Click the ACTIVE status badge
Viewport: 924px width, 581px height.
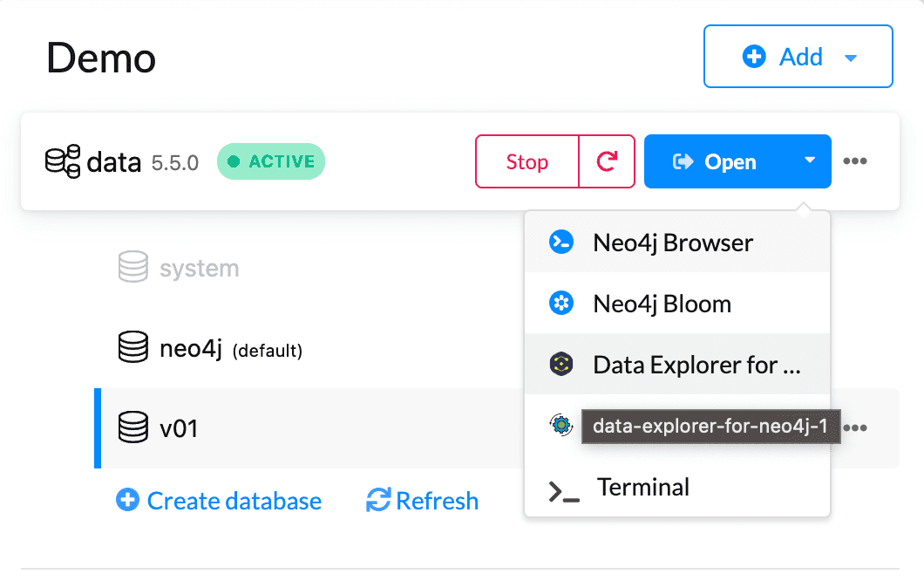[x=271, y=161]
